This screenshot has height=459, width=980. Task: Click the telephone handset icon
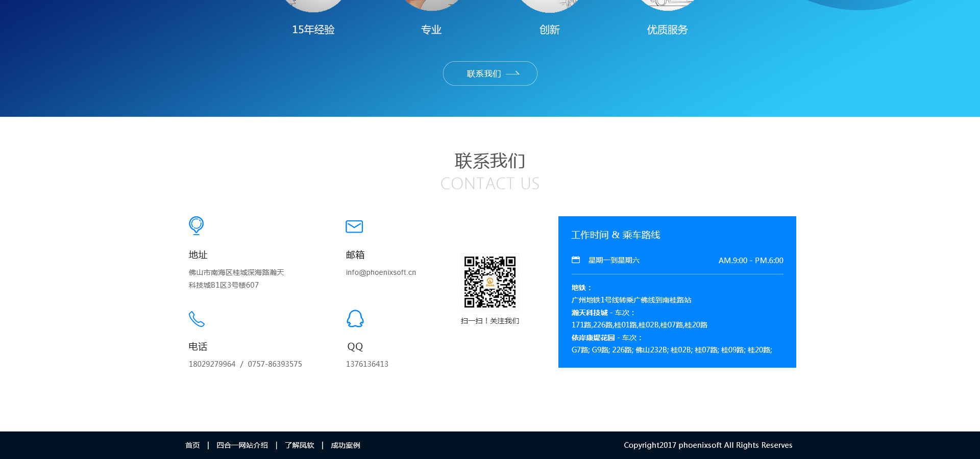pyautogui.click(x=197, y=319)
